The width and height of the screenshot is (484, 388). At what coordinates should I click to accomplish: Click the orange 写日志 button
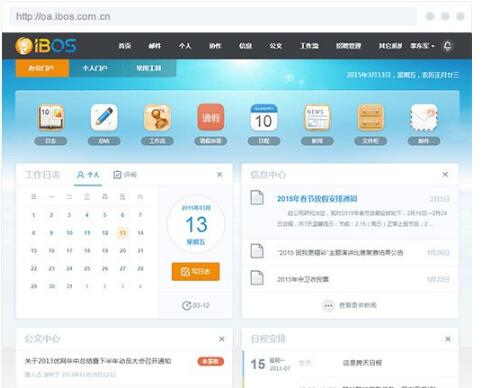(x=196, y=272)
